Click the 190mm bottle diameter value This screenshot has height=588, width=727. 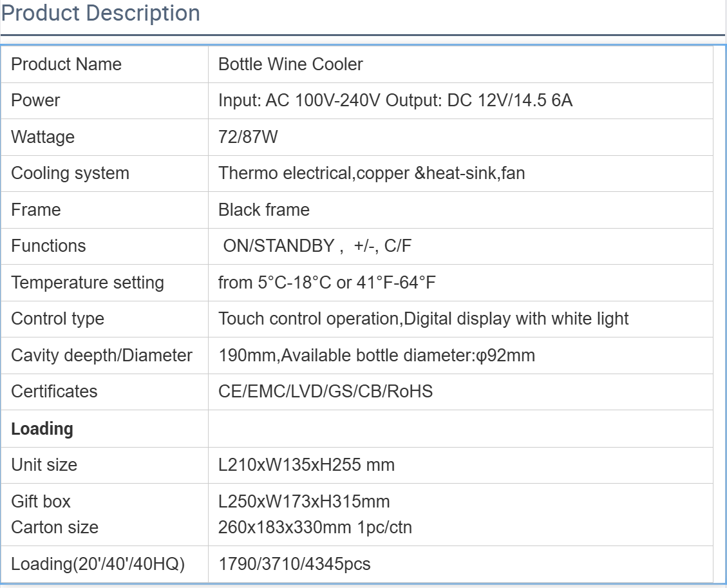tap(377, 356)
